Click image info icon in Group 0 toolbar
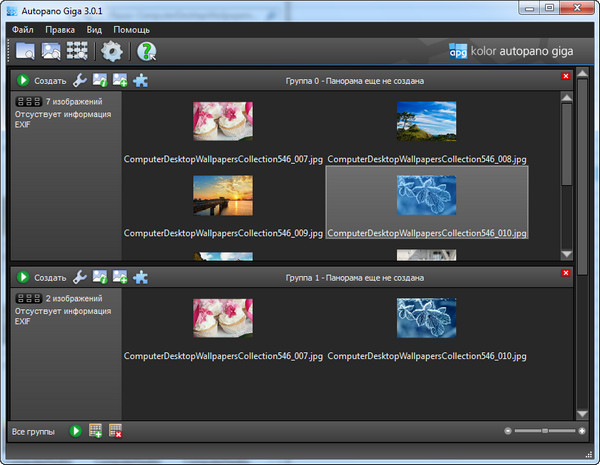This screenshot has height=465, width=600. 100,81
